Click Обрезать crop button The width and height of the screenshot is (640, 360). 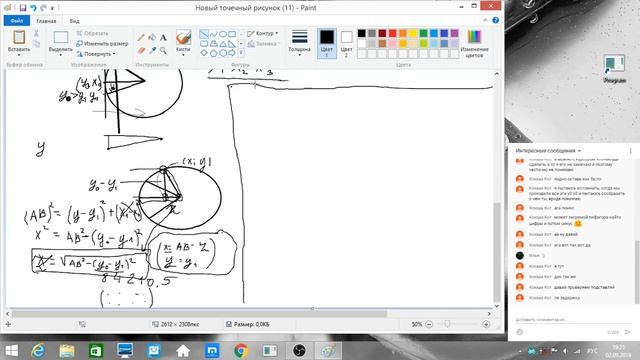coord(92,33)
